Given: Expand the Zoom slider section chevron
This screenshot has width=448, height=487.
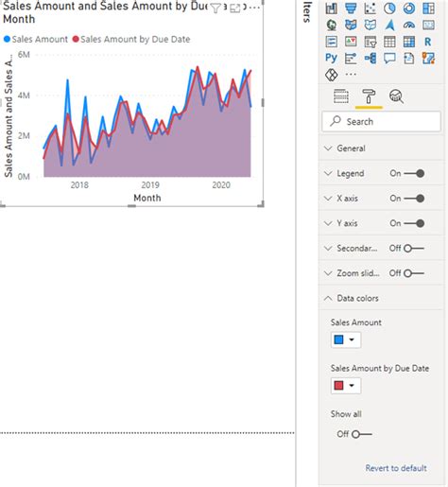Looking at the screenshot, I should pyautogui.click(x=328, y=273).
